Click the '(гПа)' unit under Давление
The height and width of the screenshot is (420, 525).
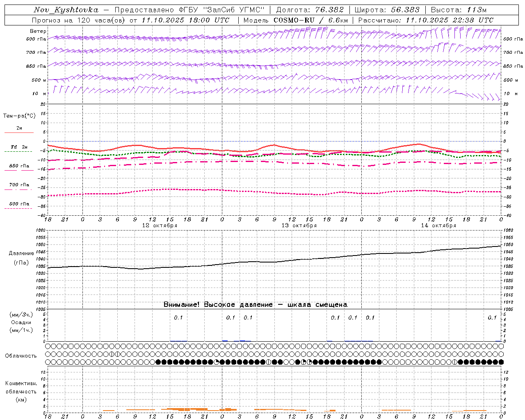(21, 263)
